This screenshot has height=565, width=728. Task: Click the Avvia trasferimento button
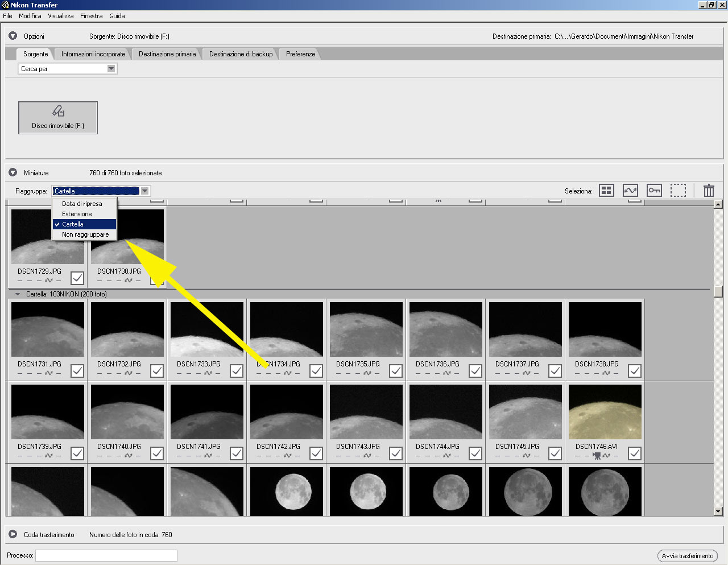pyautogui.click(x=687, y=556)
